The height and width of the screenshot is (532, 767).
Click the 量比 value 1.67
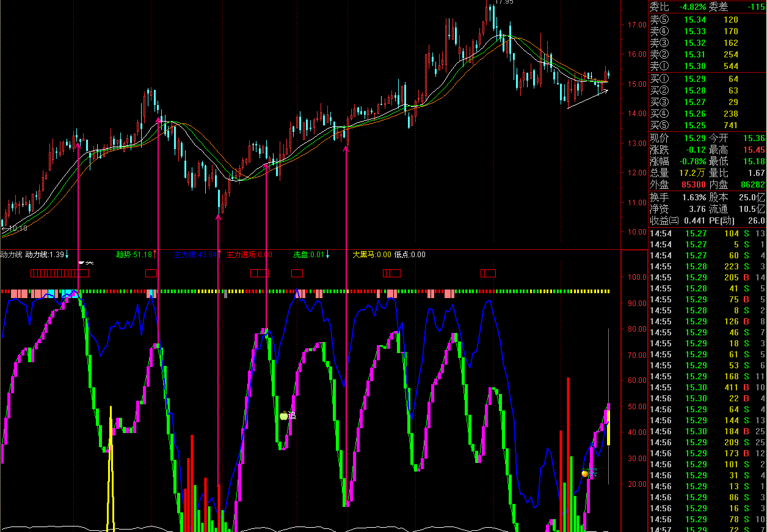pos(757,173)
